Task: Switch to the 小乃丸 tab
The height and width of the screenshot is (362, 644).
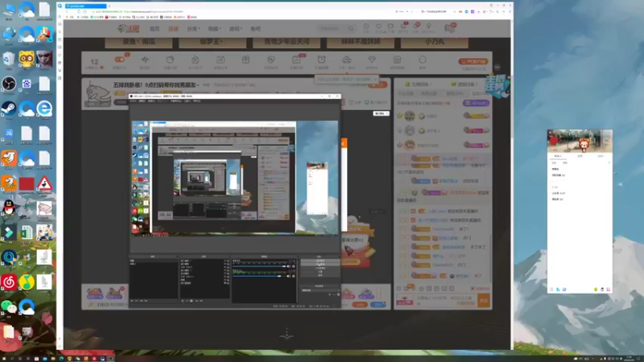Action: 434,42
